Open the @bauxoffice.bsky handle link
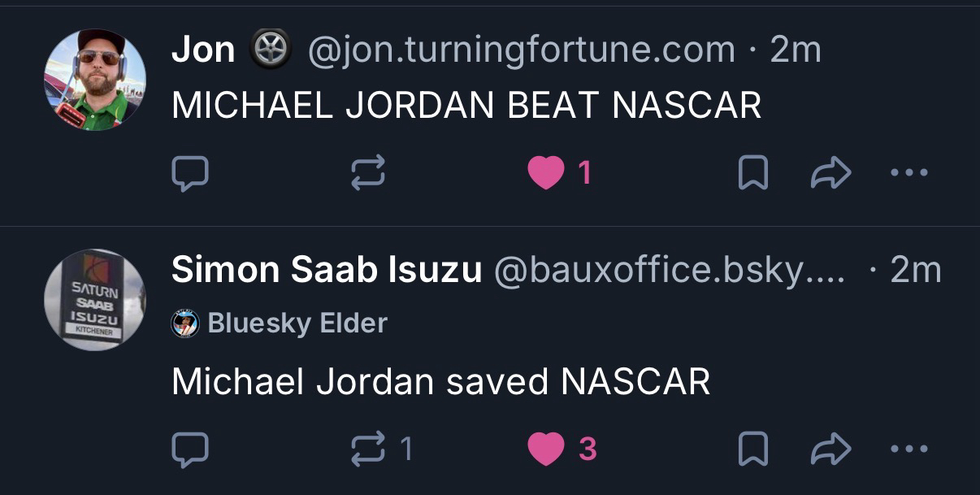Screen dimensions: 980x495 (670, 270)
